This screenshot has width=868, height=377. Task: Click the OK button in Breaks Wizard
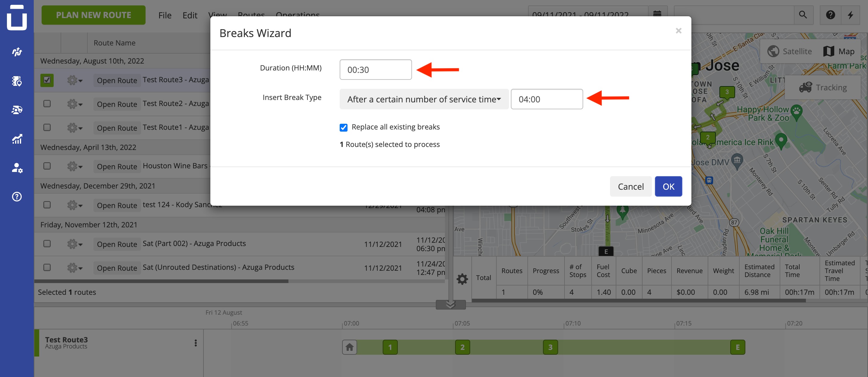click(x=668, y=186)
